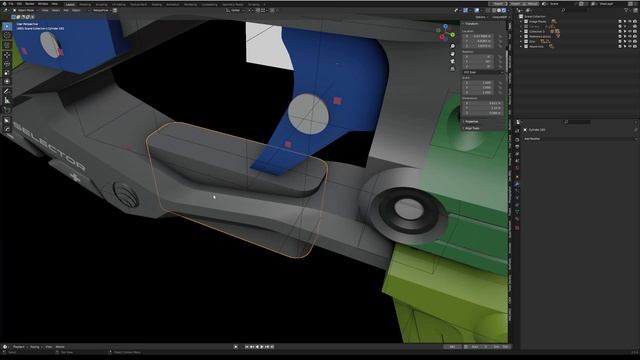
Task: Click the outliner filter icon
Action: [x=627, y=10]
